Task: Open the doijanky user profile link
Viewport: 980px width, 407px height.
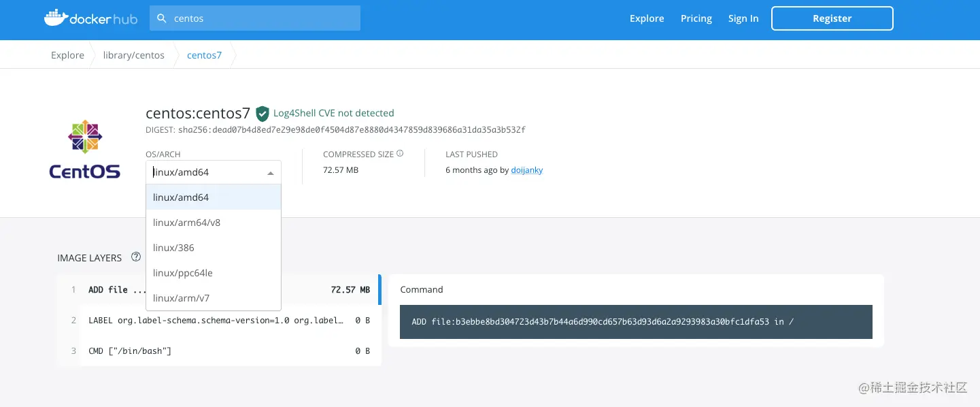Action: pos(527,170)
